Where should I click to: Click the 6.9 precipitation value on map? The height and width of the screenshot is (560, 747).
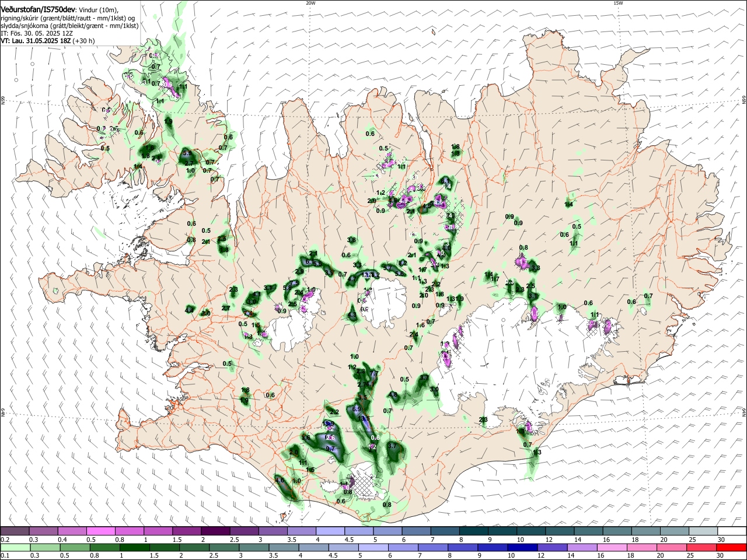tap(357, 410)
